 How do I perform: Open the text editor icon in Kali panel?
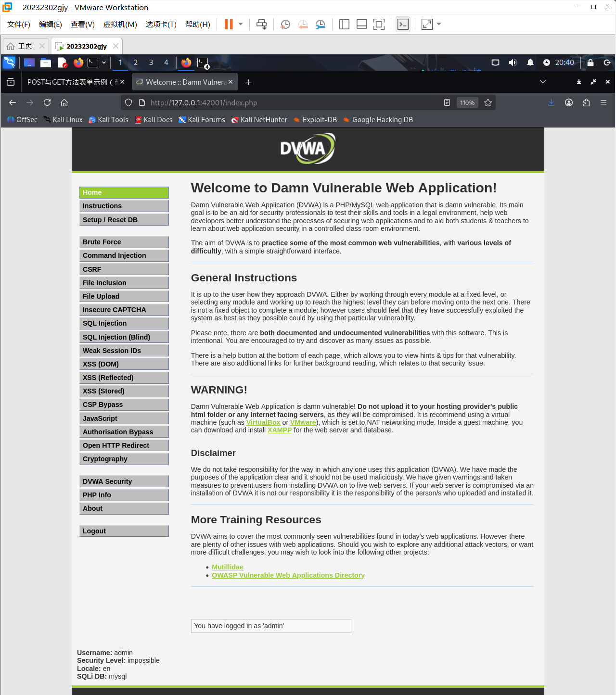(62, 63)
